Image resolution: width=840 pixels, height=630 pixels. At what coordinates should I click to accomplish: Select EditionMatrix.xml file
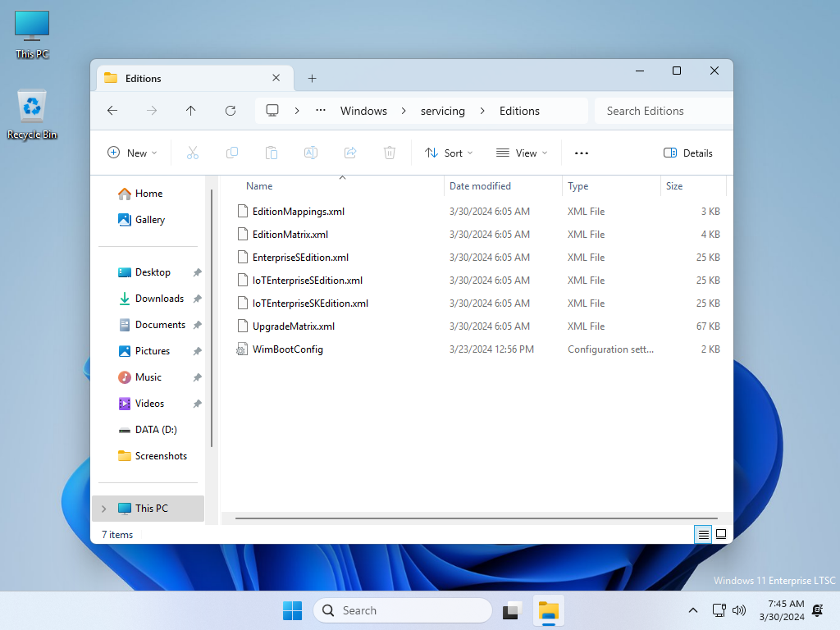pos(290,235)
